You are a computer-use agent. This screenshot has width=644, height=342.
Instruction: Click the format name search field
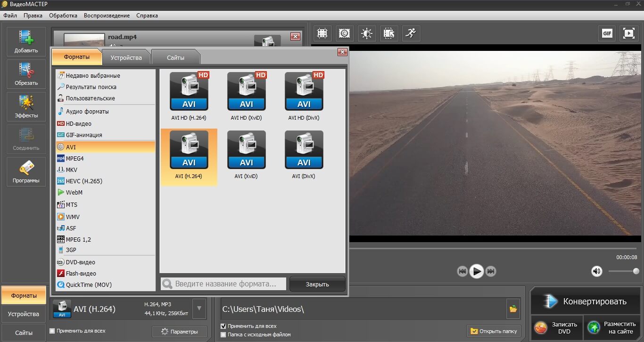click(223, 284)
